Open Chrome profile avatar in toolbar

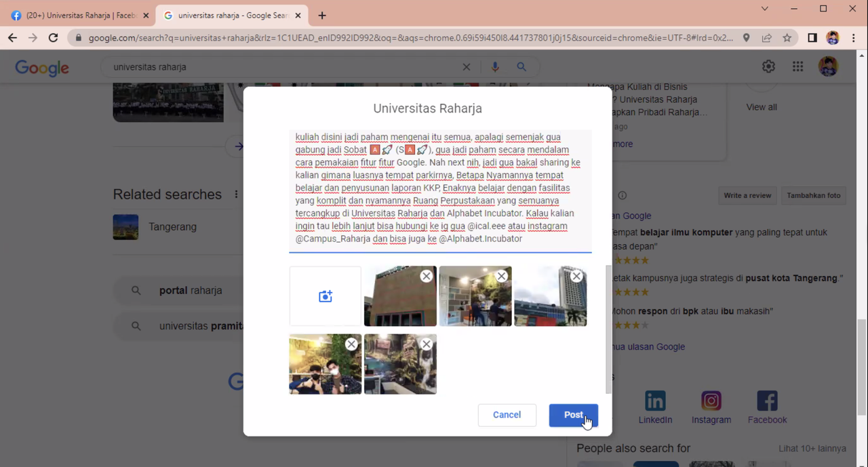click(x=833, y=38)
